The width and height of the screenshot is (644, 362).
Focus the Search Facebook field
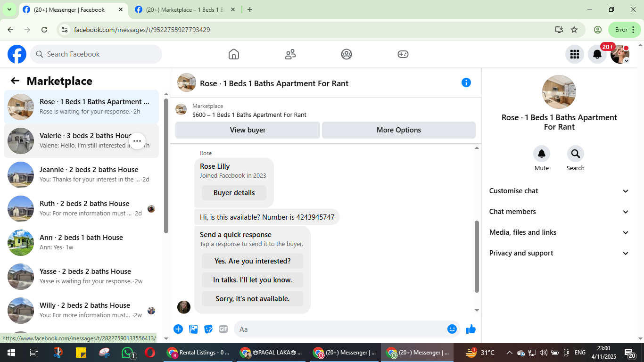click(96, 54)
